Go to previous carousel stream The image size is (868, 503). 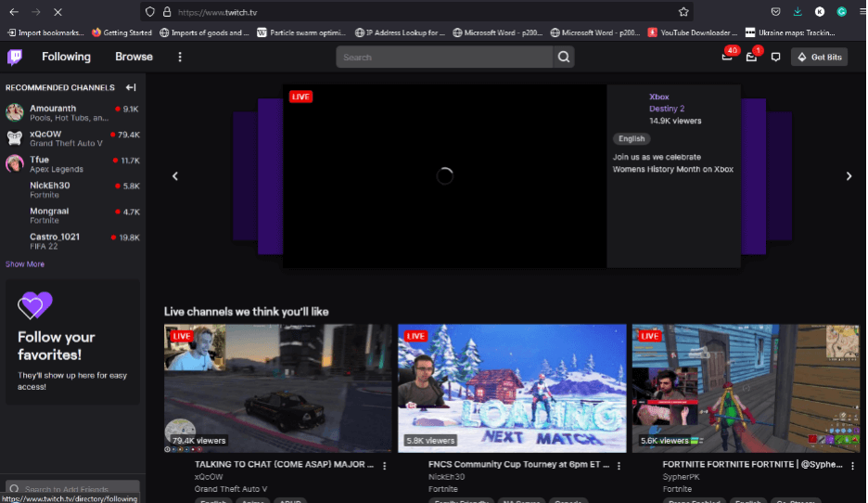click(x=175, y=176)
